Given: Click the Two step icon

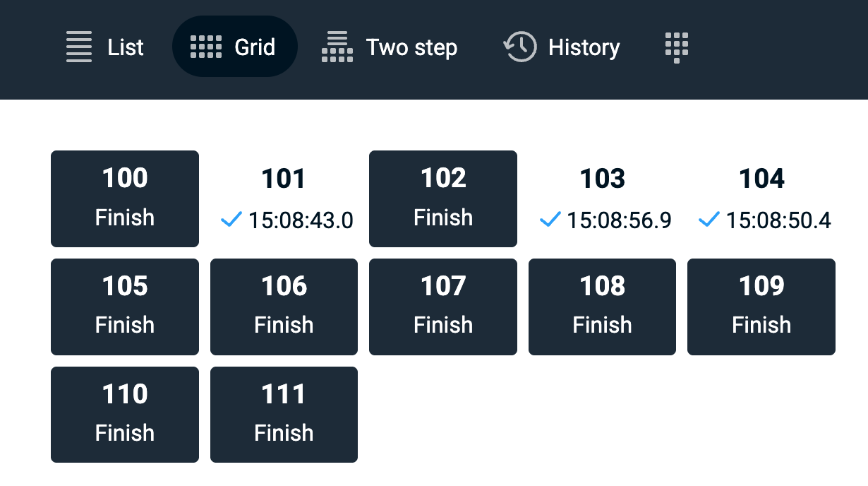Looking at the screenshot, I should click(337, 47).
